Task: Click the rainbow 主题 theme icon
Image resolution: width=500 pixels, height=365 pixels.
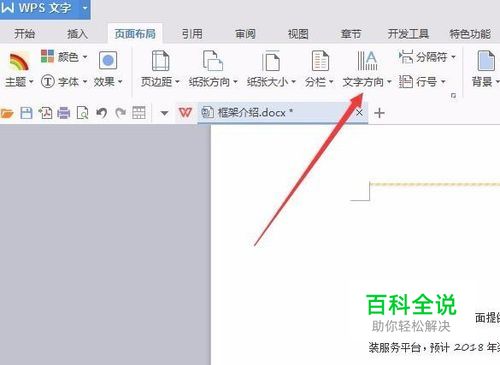Action: click(19, 61)
